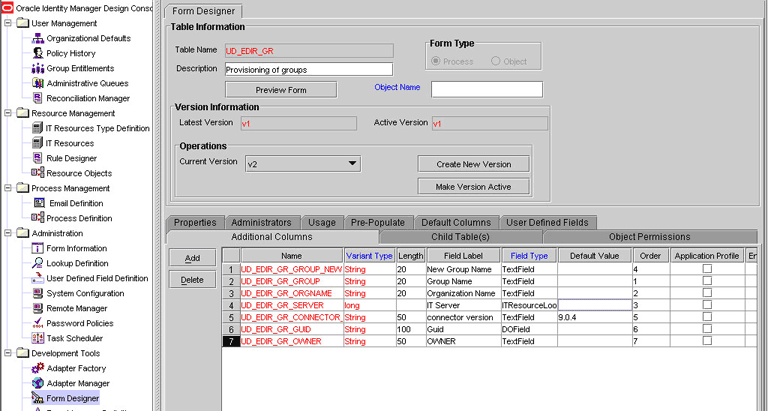Image resolution: width=768 pixels, height=411 pixels.
Task: Open Organizational Defaults icon in tree
Action: [38, 38]
